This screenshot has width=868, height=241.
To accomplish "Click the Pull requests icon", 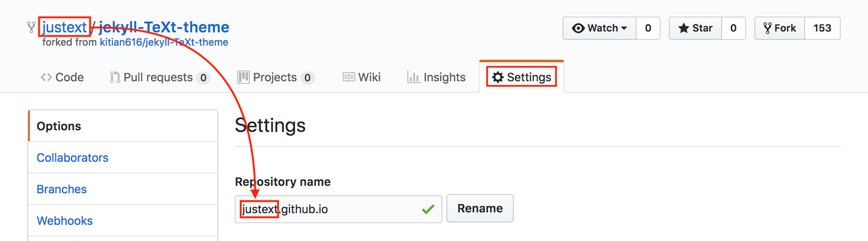I will coord(114,77).
